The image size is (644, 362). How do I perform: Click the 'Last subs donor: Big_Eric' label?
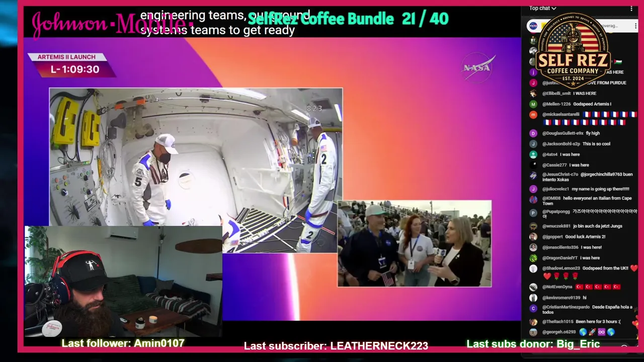click(533, 344)
